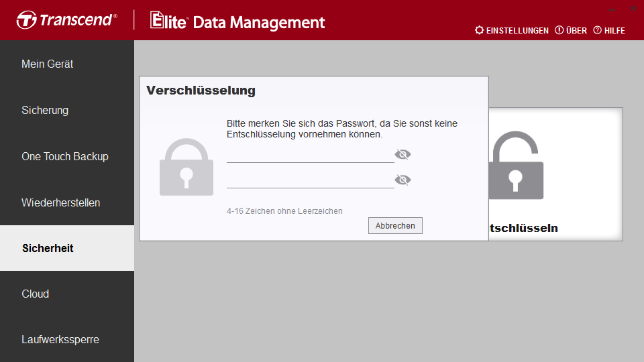Screen dimensions: 644x362
Task: Click the second password confirmation field
Action: click(x=311, y=180)
